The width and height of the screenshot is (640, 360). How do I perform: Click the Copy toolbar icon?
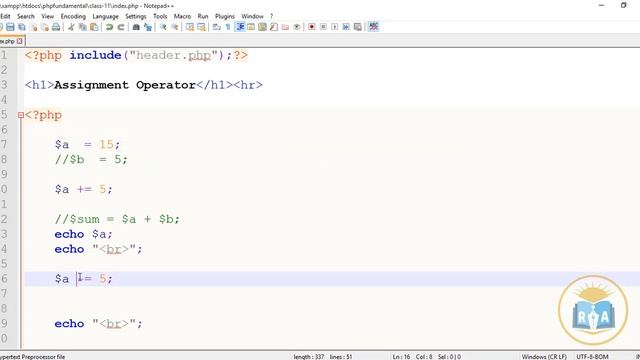pos(82,27)
